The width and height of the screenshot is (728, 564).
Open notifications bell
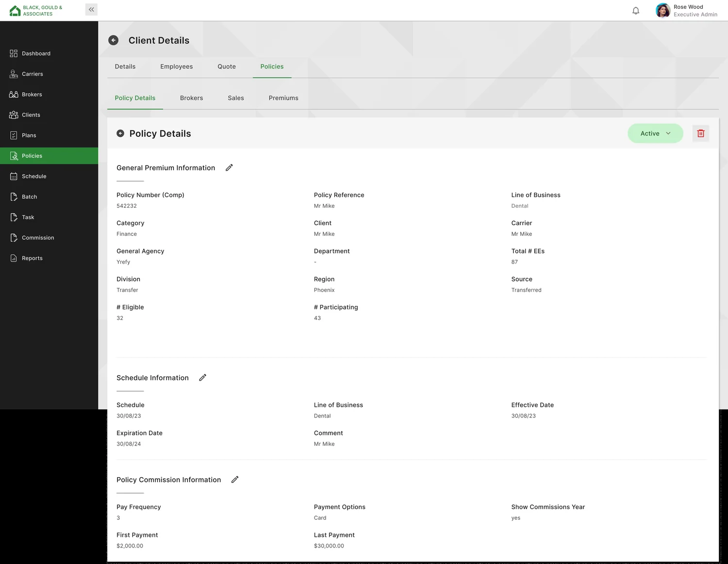click(x=636, y=11)
